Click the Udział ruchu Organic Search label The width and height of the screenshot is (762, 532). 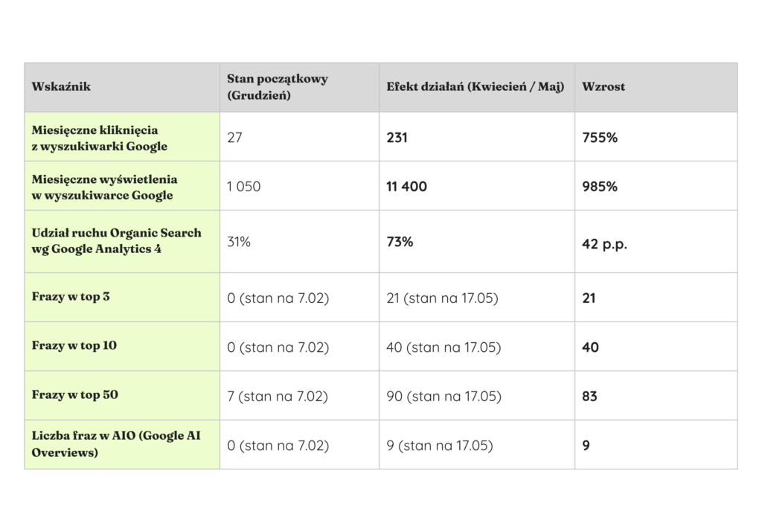(x=117, y=240)
